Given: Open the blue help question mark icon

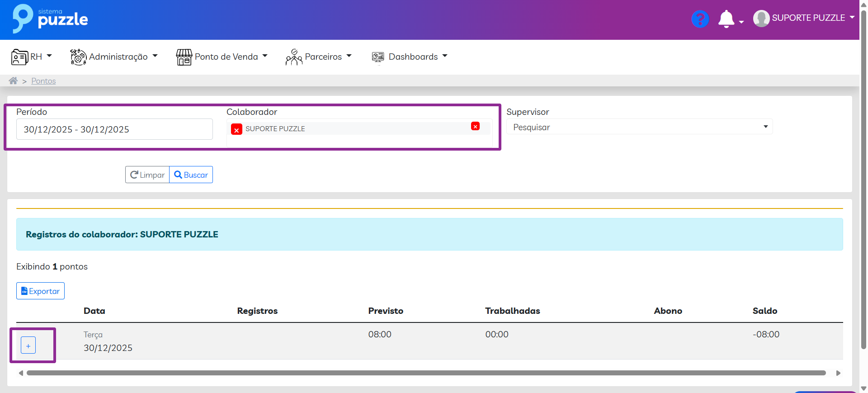Looking at the screenshot, I should [700, 19].
